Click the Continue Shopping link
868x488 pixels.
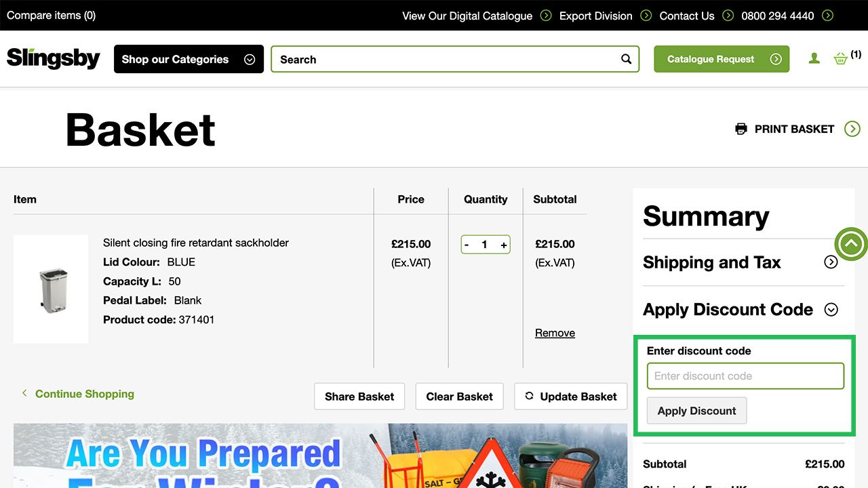85,394
